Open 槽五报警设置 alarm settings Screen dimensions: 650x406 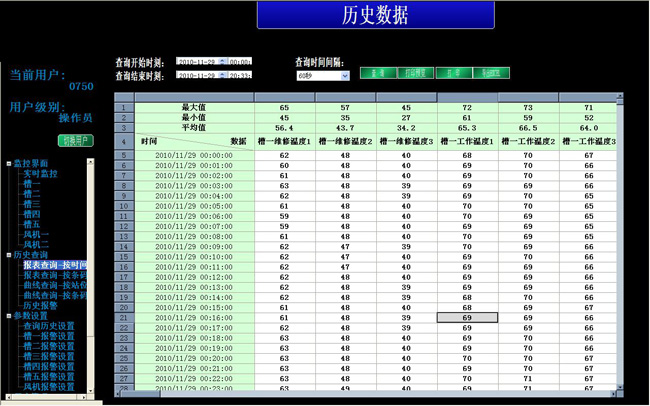pyautogui.click(x=49, y=377)
